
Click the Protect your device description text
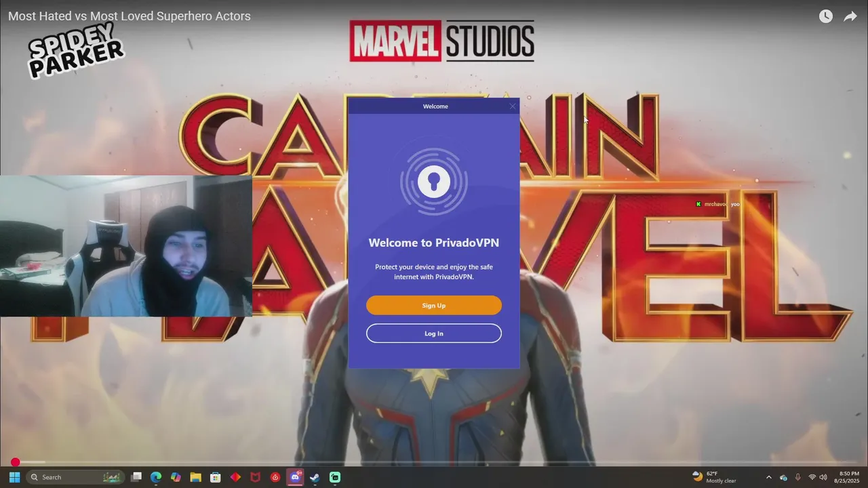pyautogui.click(x=434, y=272)
